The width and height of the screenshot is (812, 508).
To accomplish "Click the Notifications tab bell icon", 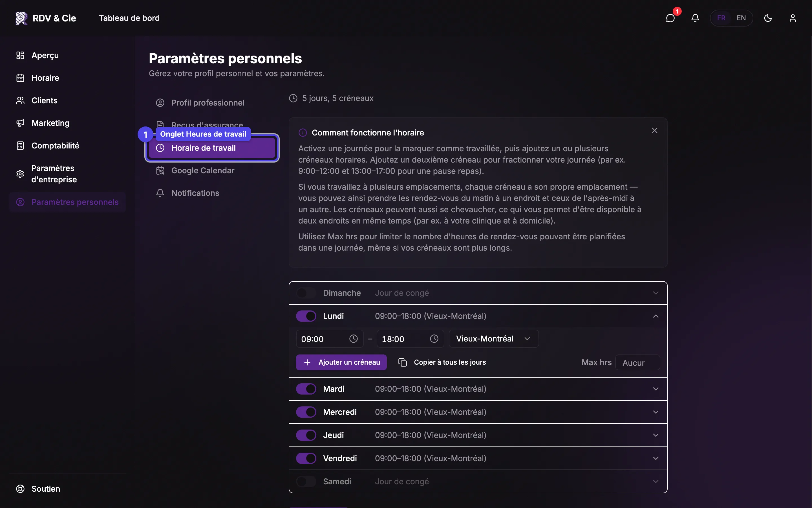I will pyautogui.click(x=160, y=193).
